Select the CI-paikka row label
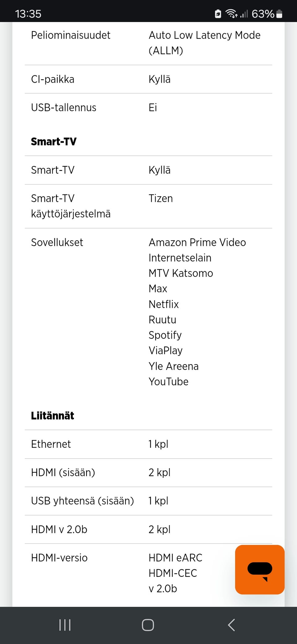Viewport: 297px width, 644px height. coord(53,79)
